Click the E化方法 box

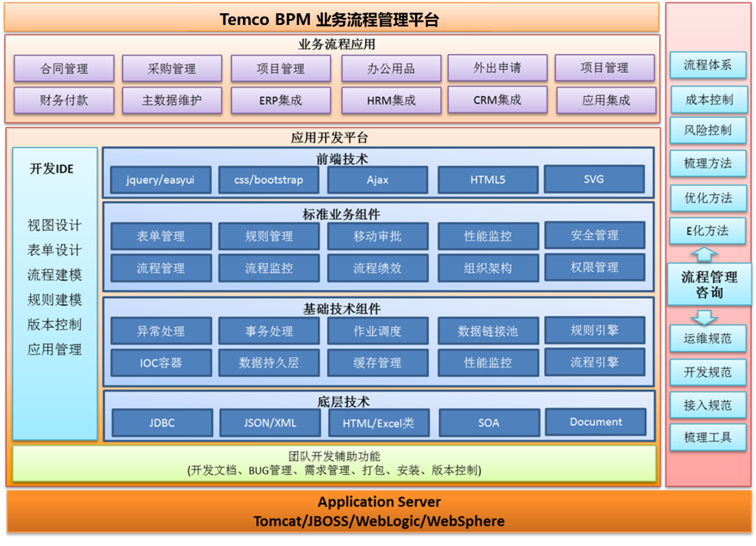(708, 231)
